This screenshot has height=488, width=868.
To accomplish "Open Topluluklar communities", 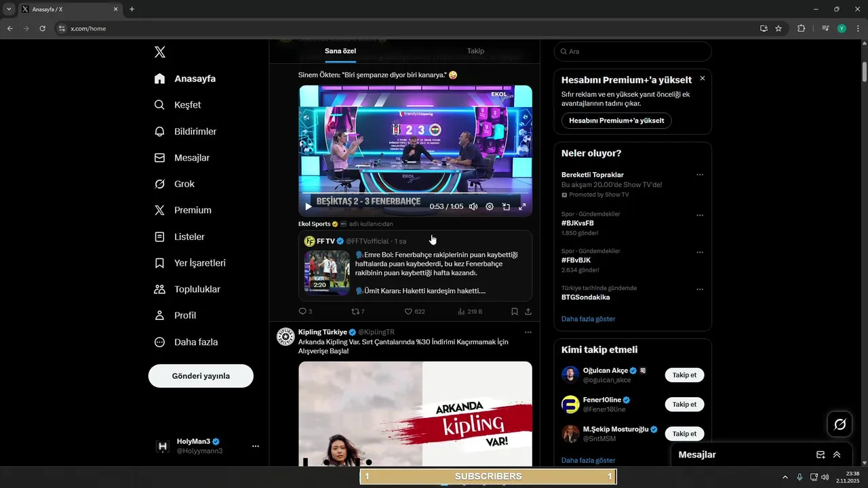I will [x=187, y=289].
